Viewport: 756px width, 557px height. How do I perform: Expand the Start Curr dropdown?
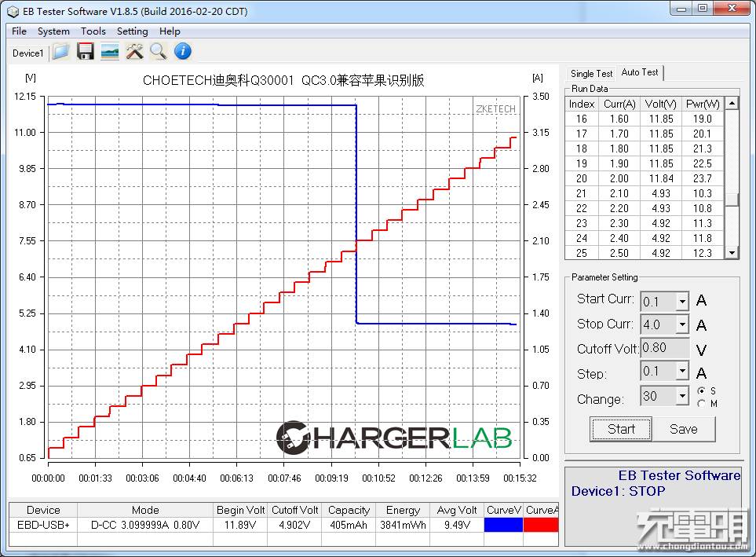click(682, 302)
